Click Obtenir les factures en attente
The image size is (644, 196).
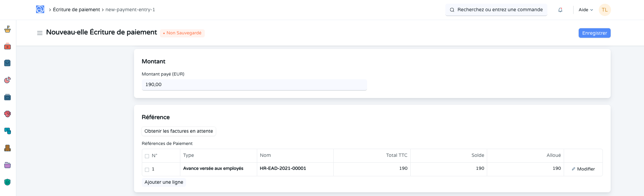(x=179, y=131)
